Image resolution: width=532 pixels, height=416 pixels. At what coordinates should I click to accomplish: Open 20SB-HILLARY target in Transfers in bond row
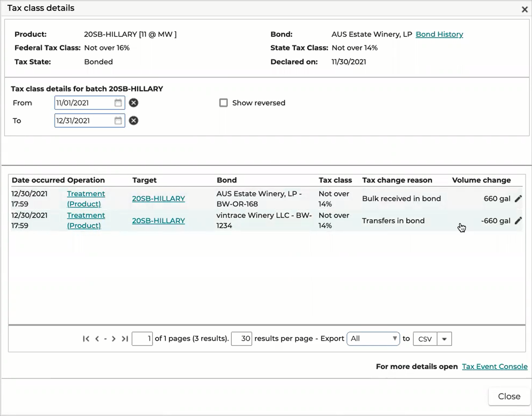pyautogui.click(x=158, y=221)
